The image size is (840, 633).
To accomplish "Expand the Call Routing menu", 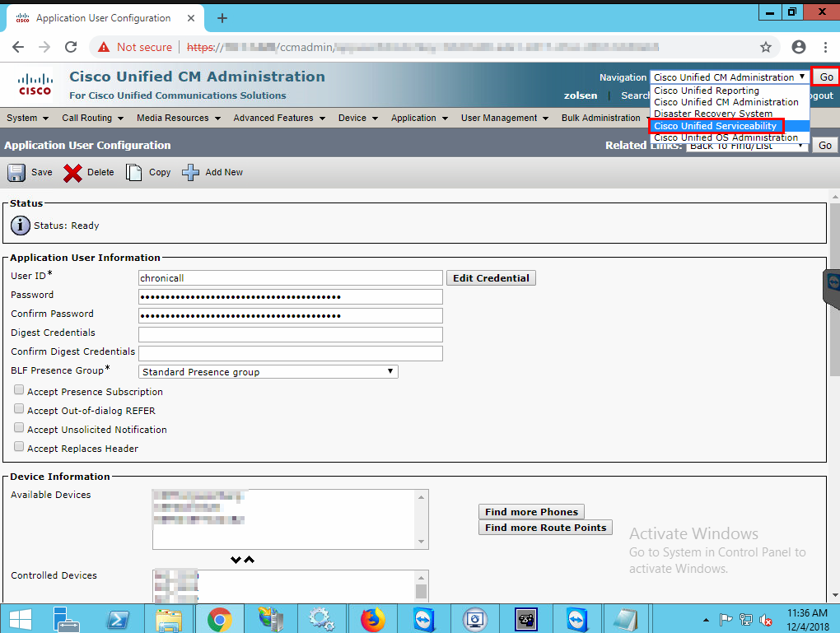I will (93, 118).
